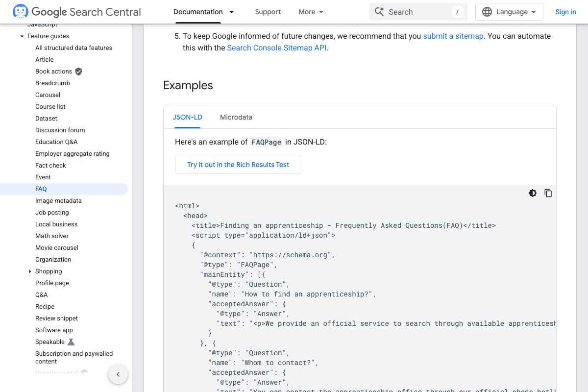Toggle dark mode on the code block
This screenshot has height=392, width=588.
[533, 193]
